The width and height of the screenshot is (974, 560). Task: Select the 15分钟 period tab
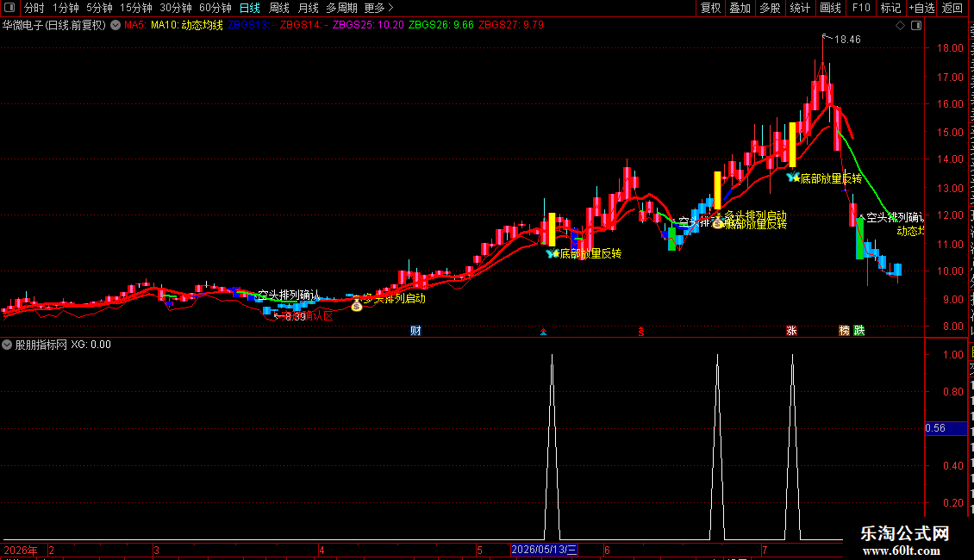click(x=136, y=8)
